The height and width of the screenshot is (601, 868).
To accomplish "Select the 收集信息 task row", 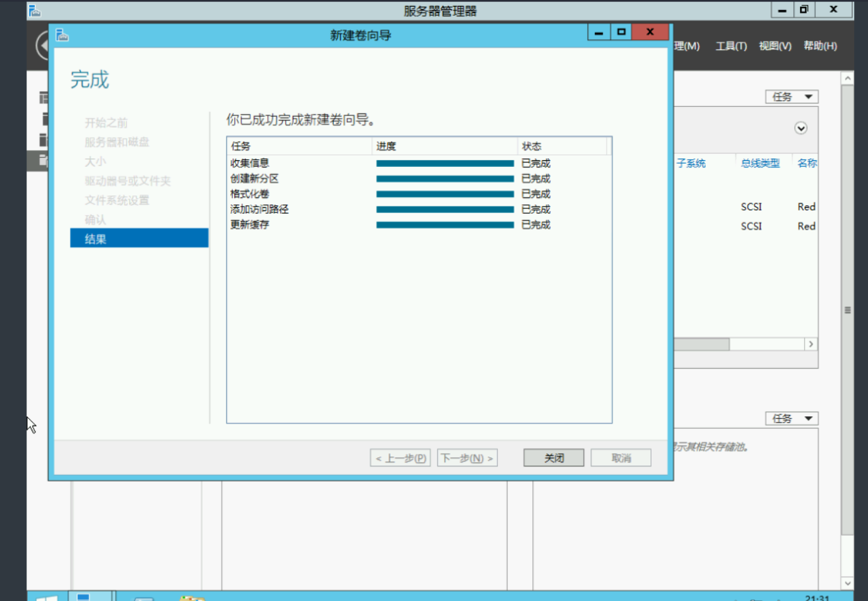I will point(419,163).
